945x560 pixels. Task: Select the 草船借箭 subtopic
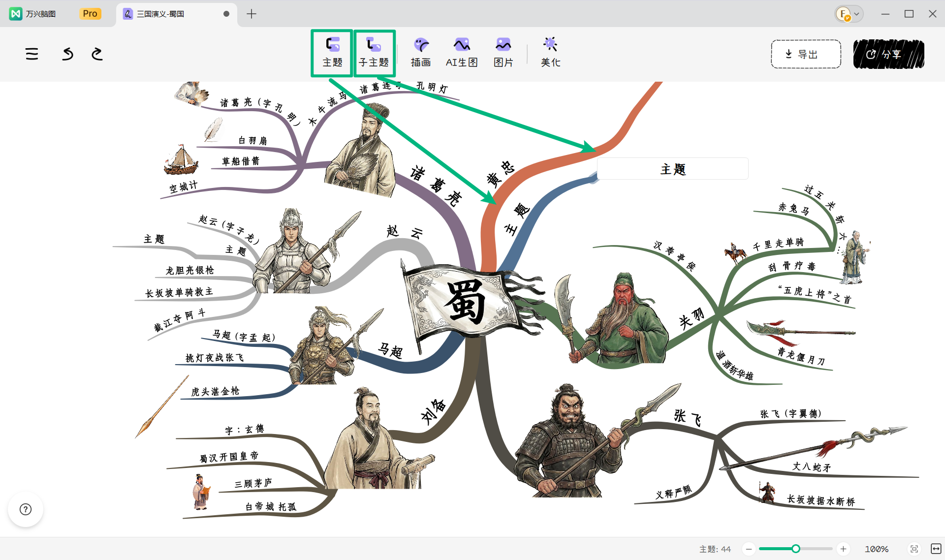[241, 161]
